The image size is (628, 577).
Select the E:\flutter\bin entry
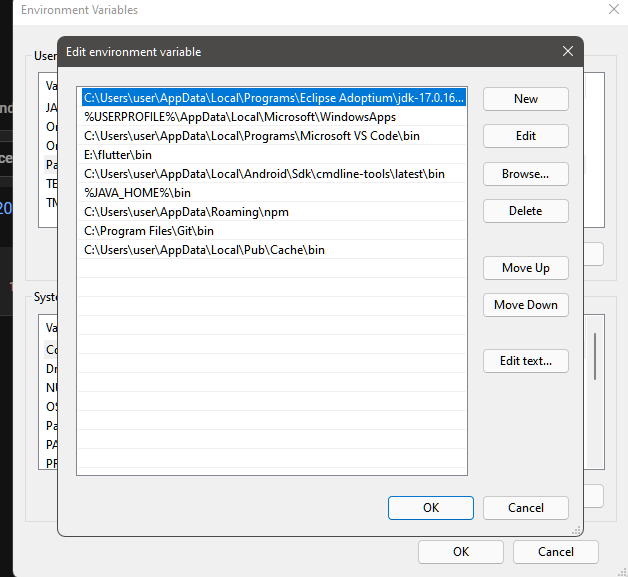(118, 155)
